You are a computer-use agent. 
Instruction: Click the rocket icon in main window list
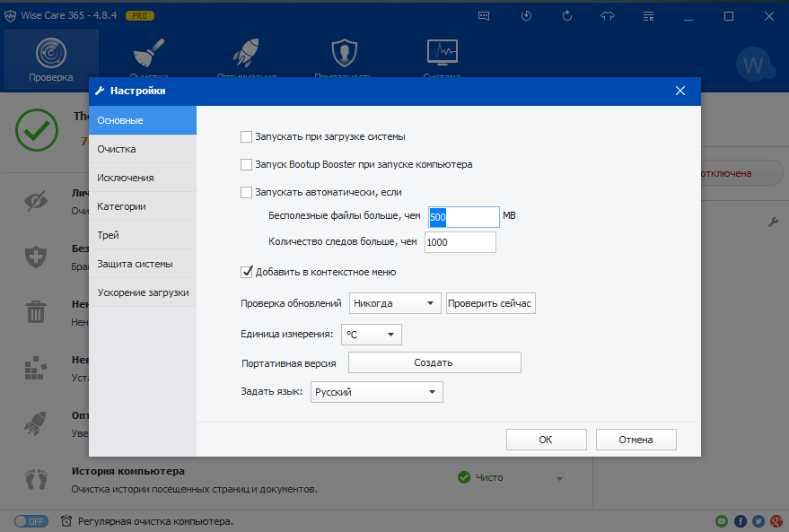click(36, 423)
